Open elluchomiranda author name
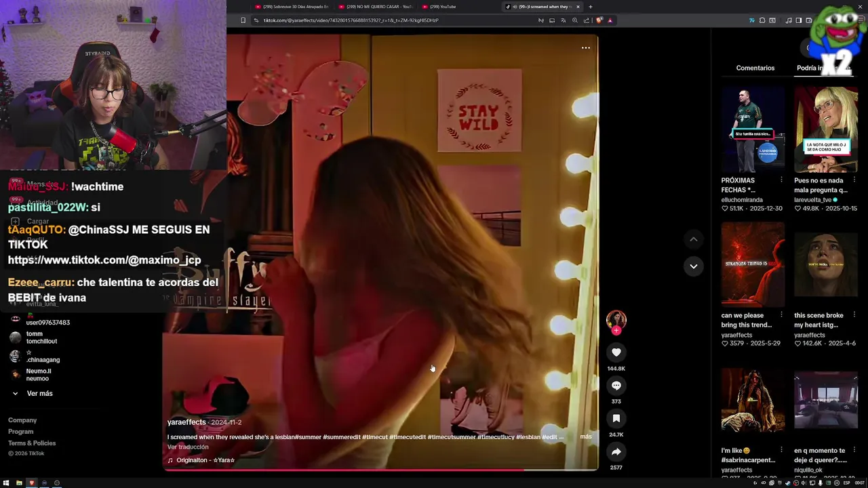This screenshot has width=868, height=488. pyautogui.click(x=742, y=200)
